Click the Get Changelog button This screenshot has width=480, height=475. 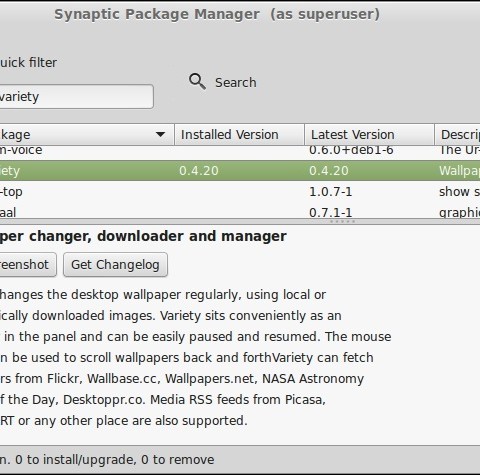115,265
